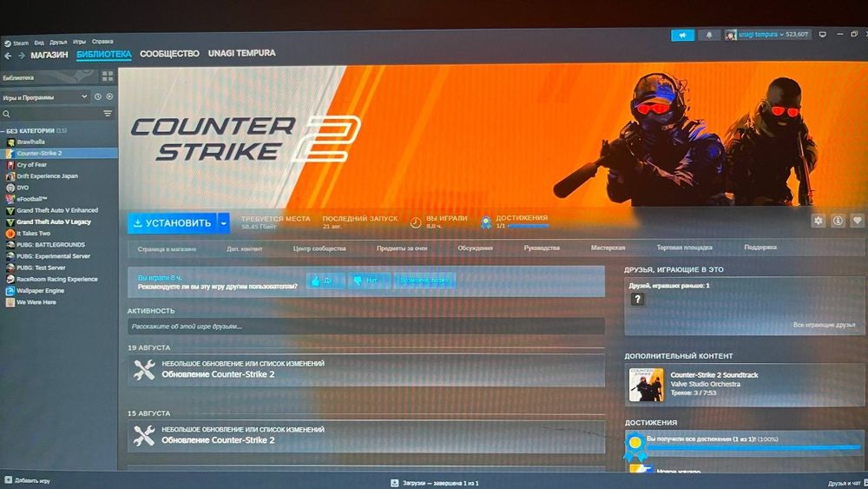Switch library to grid view icon
Image resolution: width=868 pixels, height=489 pixels.
coord(108,76)
